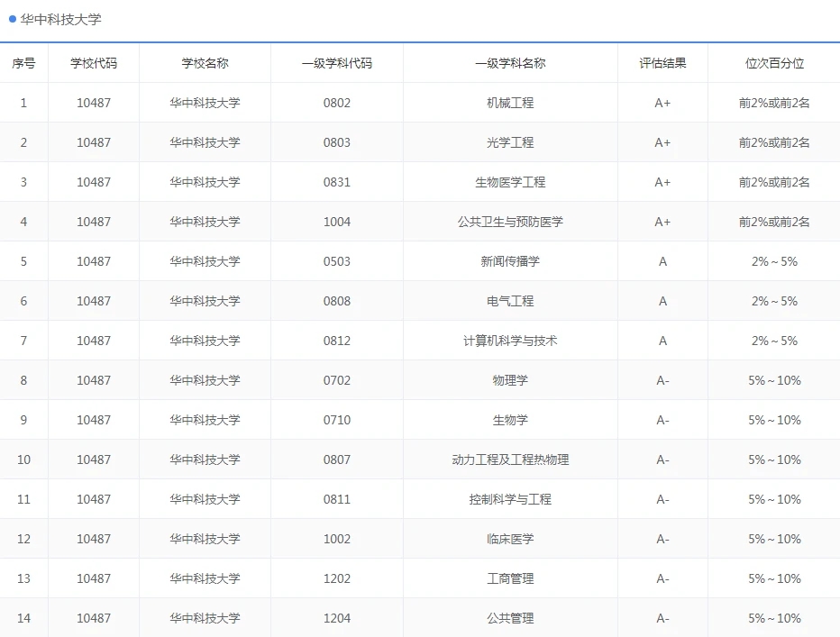
Task: Select the 临床医学 subject cell
Action: [510, 539]
